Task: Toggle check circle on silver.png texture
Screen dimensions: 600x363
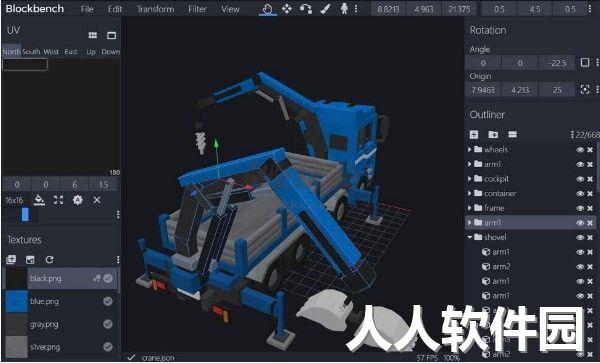Action: pyautogui.click(x=108, y=347)
